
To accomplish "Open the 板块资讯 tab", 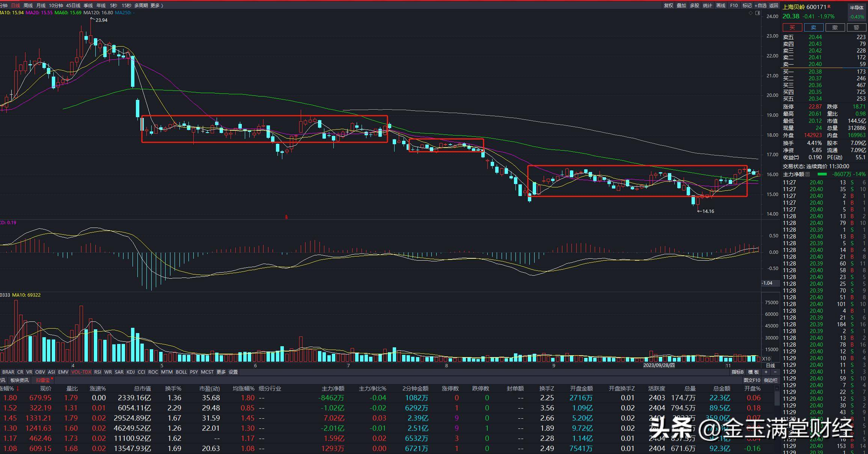I will (x=20, y=380).
